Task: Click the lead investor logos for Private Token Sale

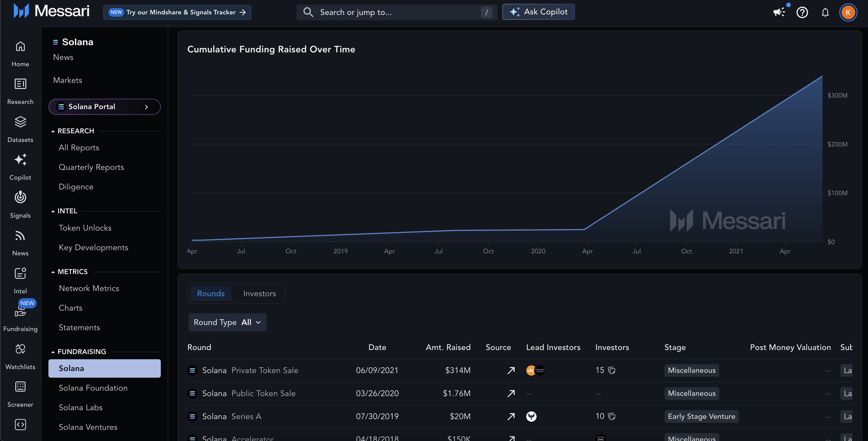Action: [535, 370]
